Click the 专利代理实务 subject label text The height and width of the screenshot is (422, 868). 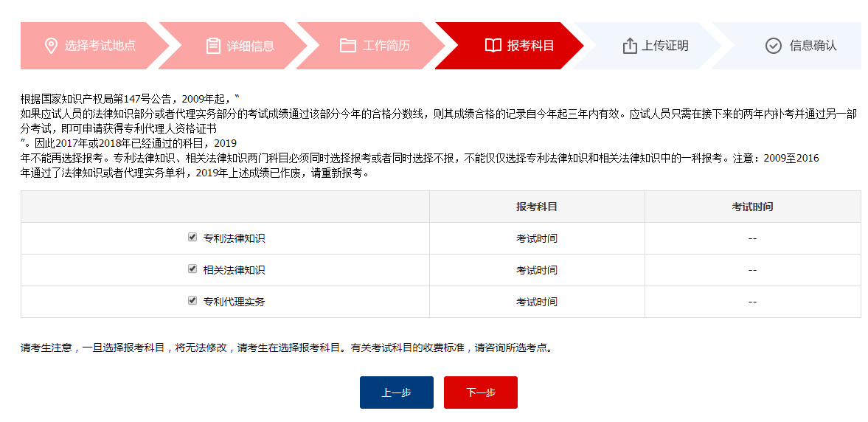pyautogui.click(x=234, y=302)
